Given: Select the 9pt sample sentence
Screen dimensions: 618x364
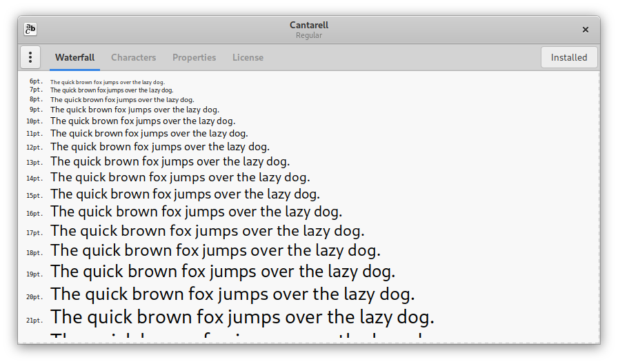Looking at the screenshot, I should coord(134,110).
